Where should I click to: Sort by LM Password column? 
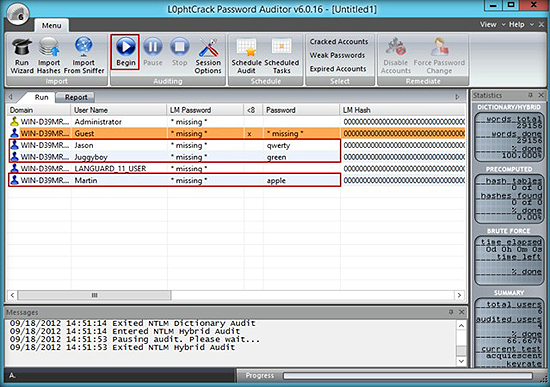205,110
